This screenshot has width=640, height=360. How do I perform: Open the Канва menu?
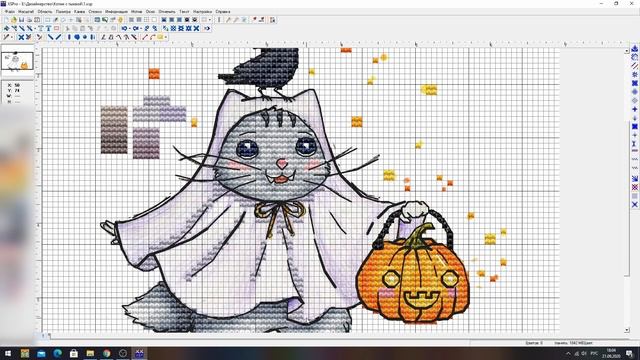pyautogui.click(x=80, y=12)
